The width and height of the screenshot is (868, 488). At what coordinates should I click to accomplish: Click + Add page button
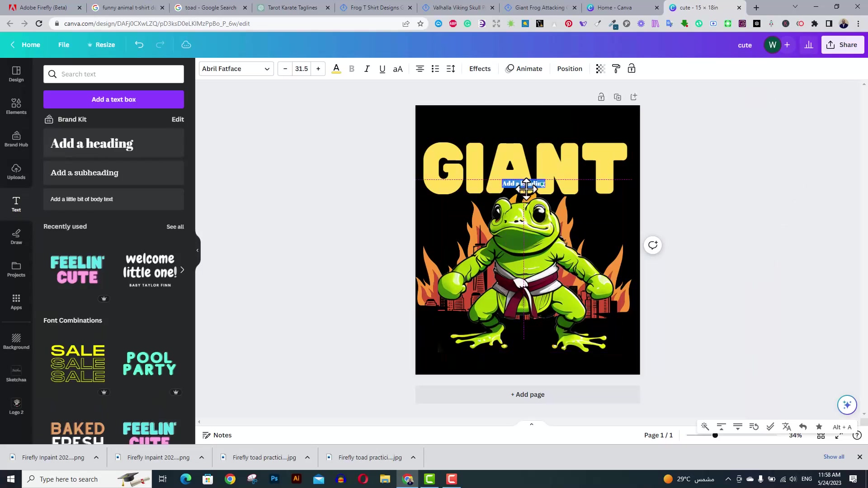(528, 394)
